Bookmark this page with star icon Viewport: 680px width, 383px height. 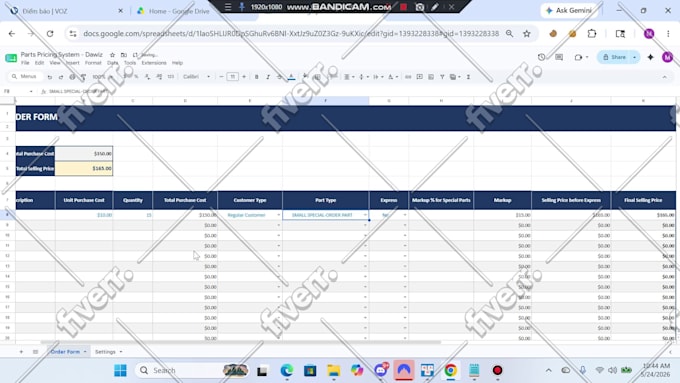point(526,33)
